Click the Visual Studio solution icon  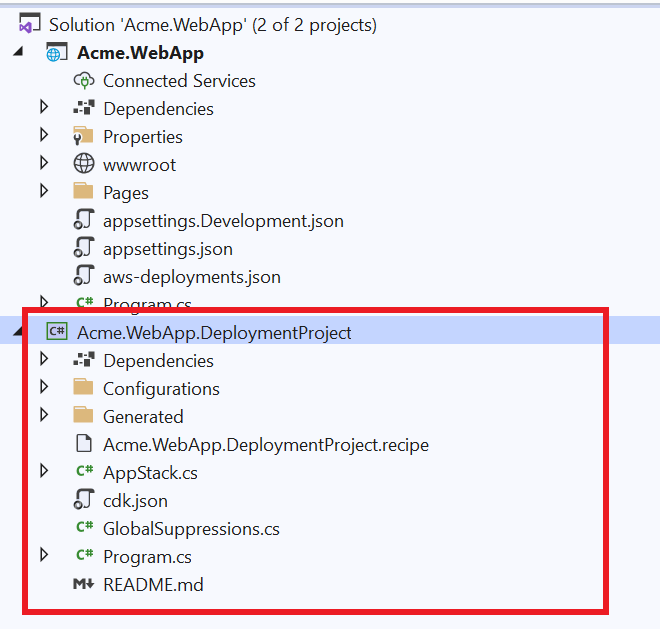tap(29, 24)
